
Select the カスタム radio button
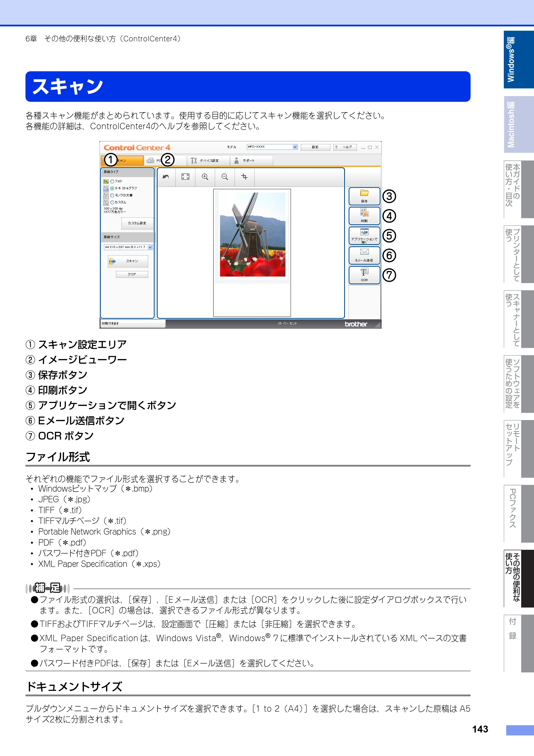tap(112, 202)
